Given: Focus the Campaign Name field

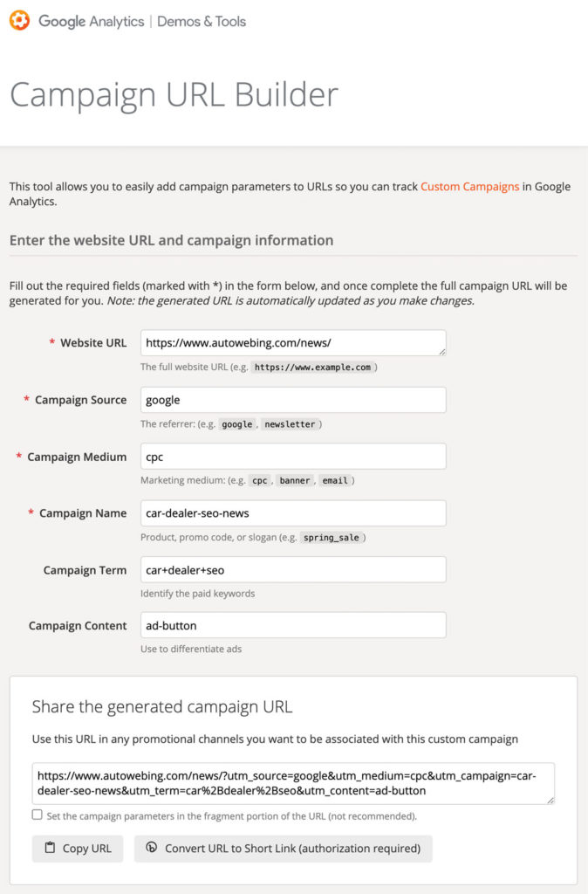Looking at the screenshot, I should [x=293, y=513].
